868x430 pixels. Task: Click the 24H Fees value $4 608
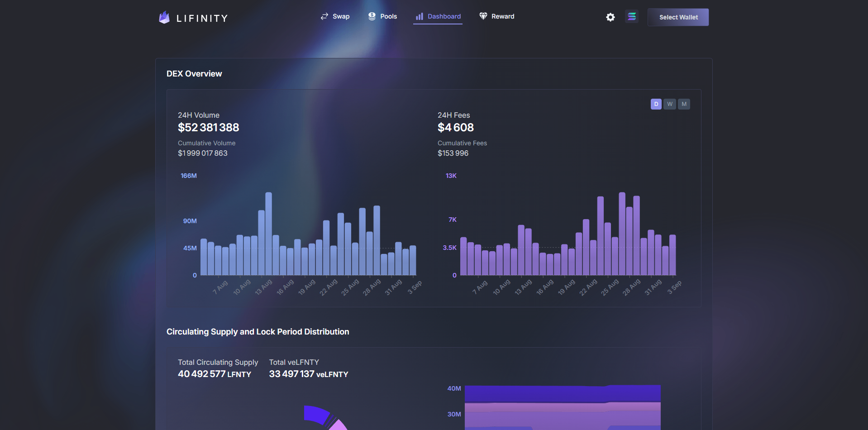coord(455,128)
